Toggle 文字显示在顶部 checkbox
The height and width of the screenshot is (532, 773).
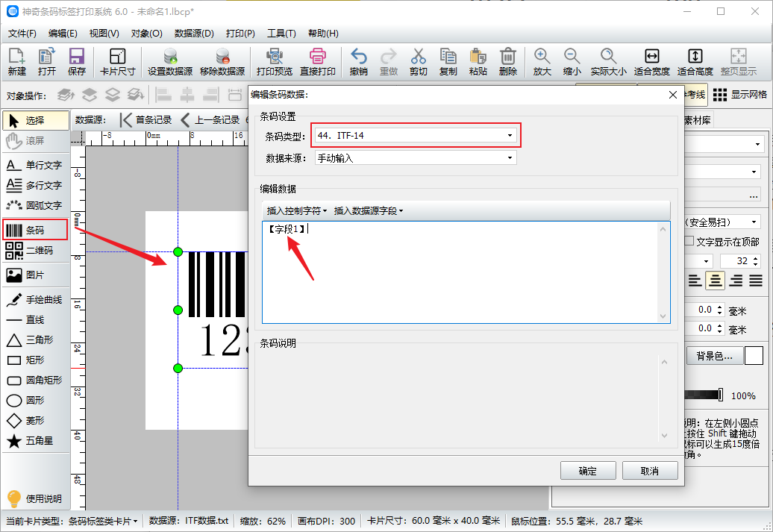click(x=689, y=241)
